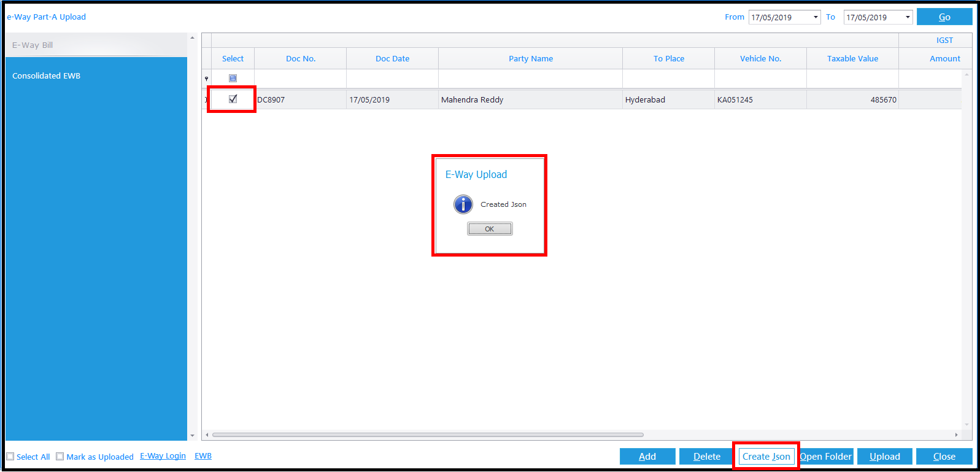
Task: Click the Delete button
Action: (707, 457)
